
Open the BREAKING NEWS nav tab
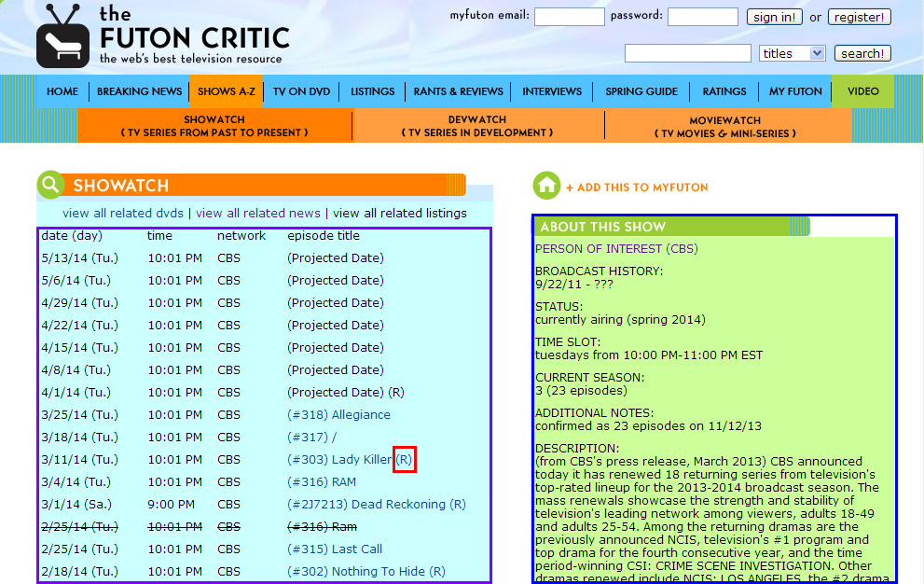pyautogui.click(x=139, y=91)
